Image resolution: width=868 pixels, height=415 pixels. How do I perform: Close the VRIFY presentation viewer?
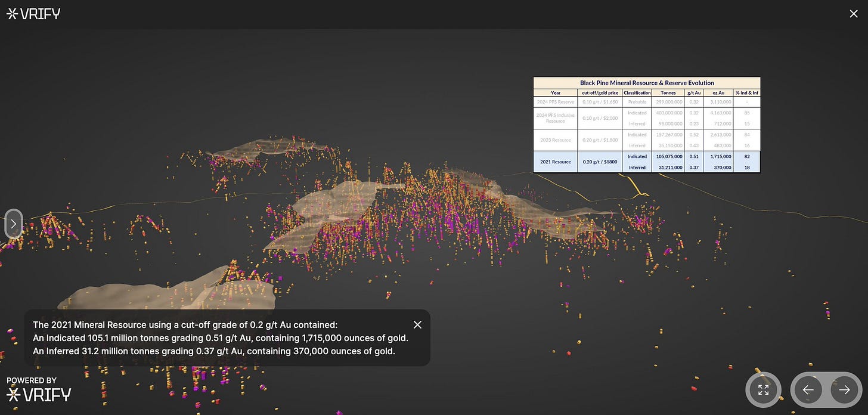854,14
